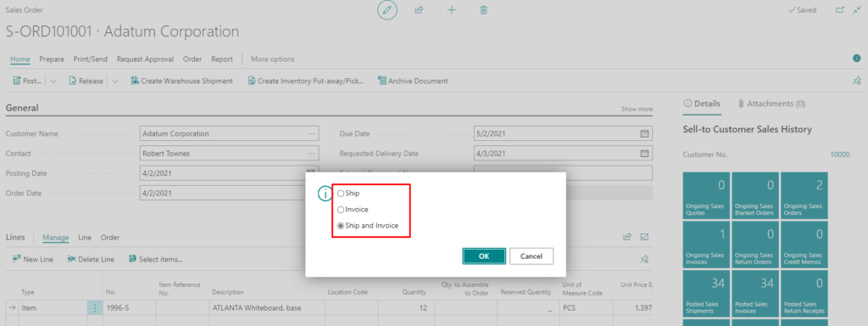Click Line menu in Lines section
868x326 pixels.
(x=85, y=238)
